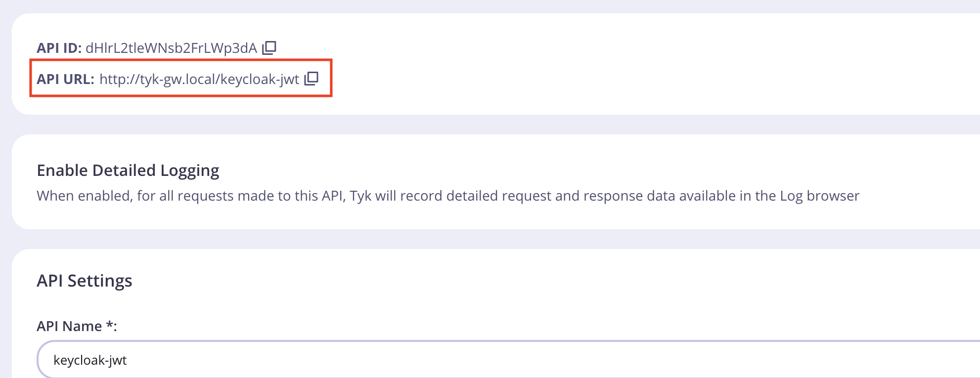Copy the API ID to clipboard

[x=269, y=47]
